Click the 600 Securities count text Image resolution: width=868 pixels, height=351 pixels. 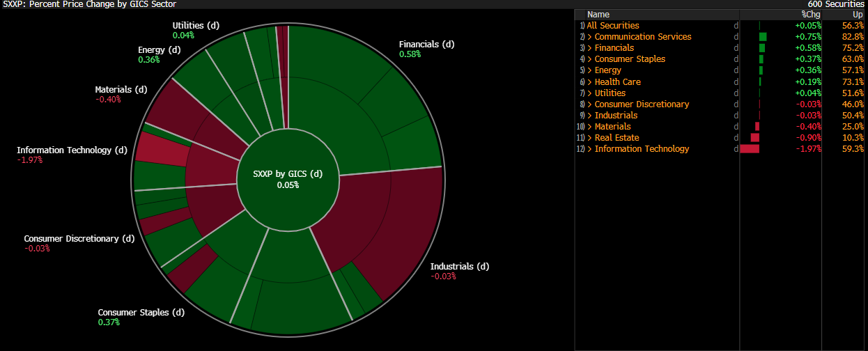(835, 4)
